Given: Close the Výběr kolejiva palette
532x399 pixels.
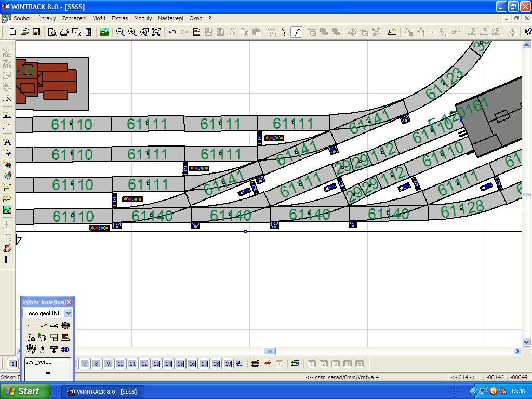Looking at the screenshot, I should coord(69,302).
